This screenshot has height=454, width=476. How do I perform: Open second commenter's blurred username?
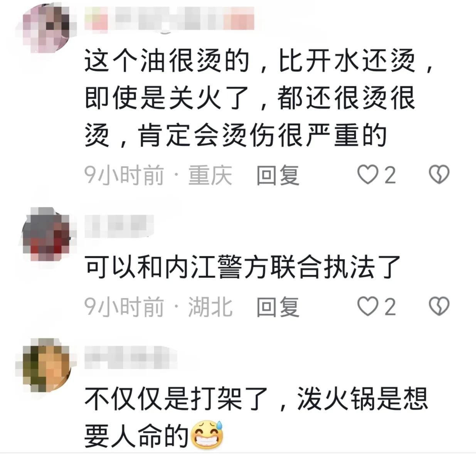pyautogui.click(x=119, y=226)
